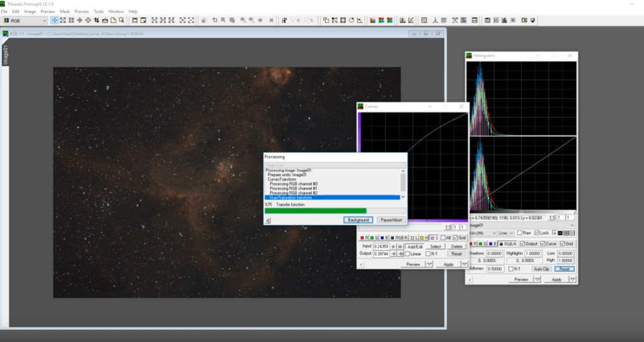Open the File menu

pyautogui.click(x=4, y=11)
